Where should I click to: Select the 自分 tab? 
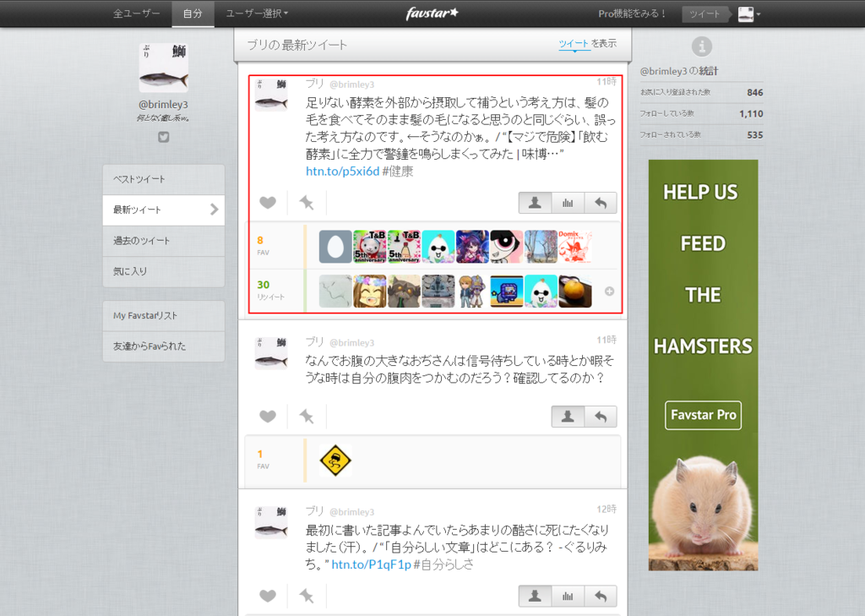[193, 14]
